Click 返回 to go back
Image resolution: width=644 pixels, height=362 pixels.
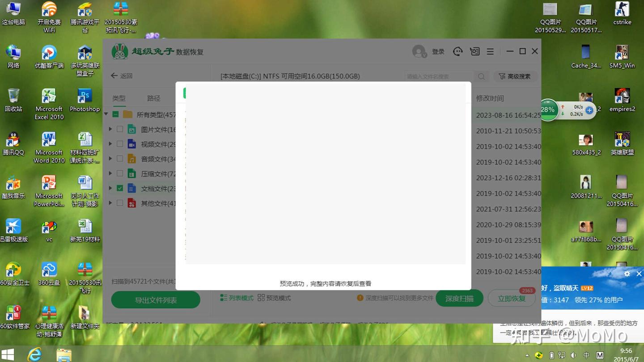tap(122, 76)
